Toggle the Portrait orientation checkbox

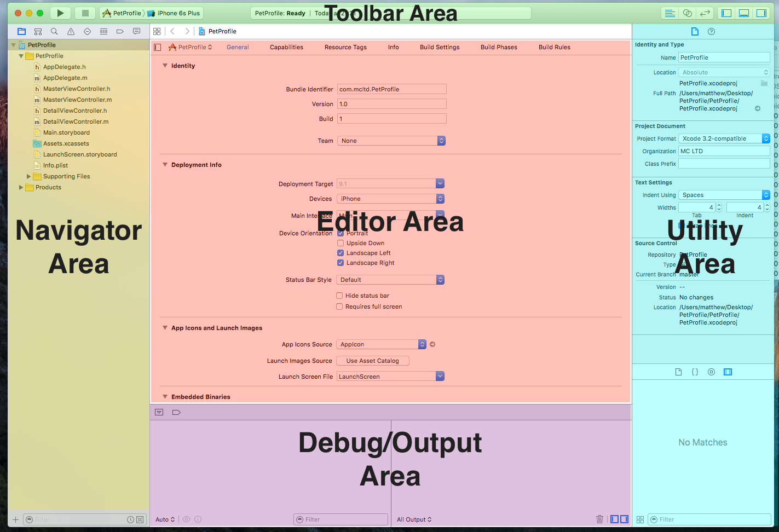tap(341, 233)
